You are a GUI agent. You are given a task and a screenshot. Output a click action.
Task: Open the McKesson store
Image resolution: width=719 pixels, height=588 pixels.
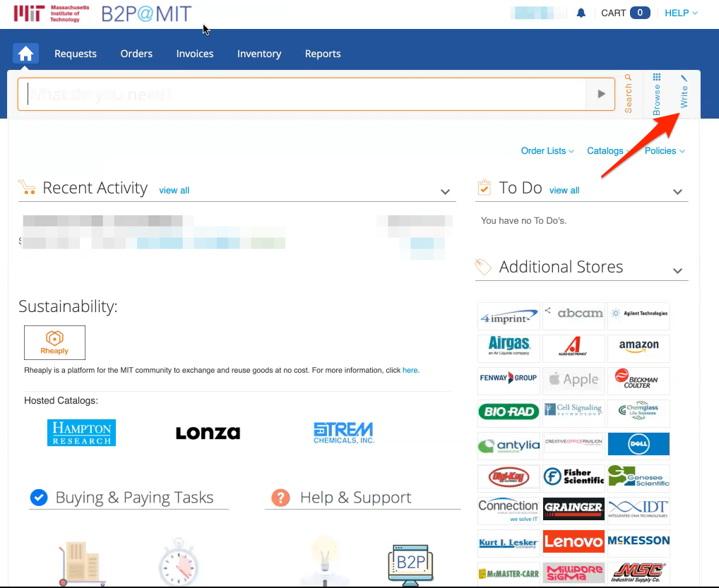coord(638,544)
